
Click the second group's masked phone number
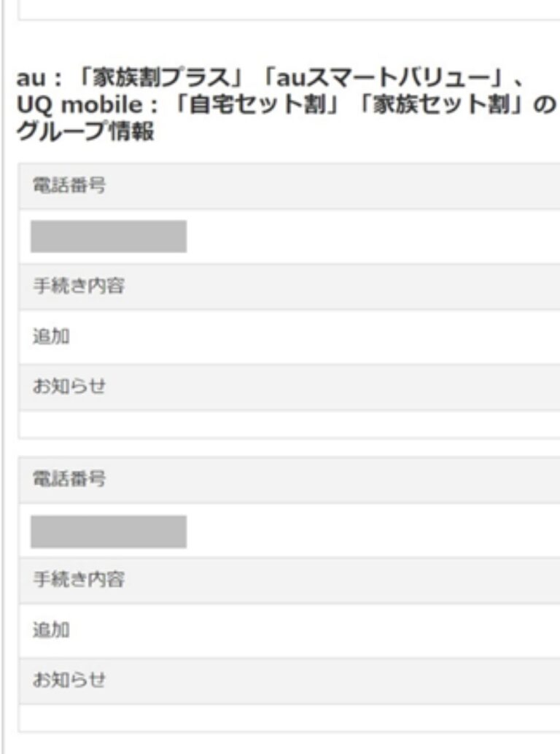pyautogui.click(x=109, y=531)
